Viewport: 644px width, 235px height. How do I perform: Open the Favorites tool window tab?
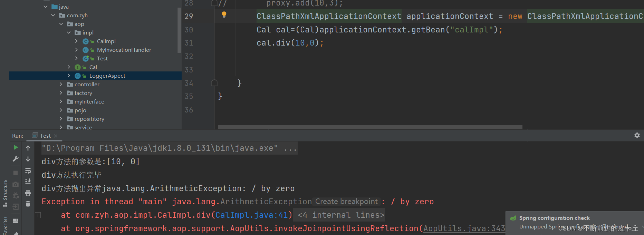[5, 225]
